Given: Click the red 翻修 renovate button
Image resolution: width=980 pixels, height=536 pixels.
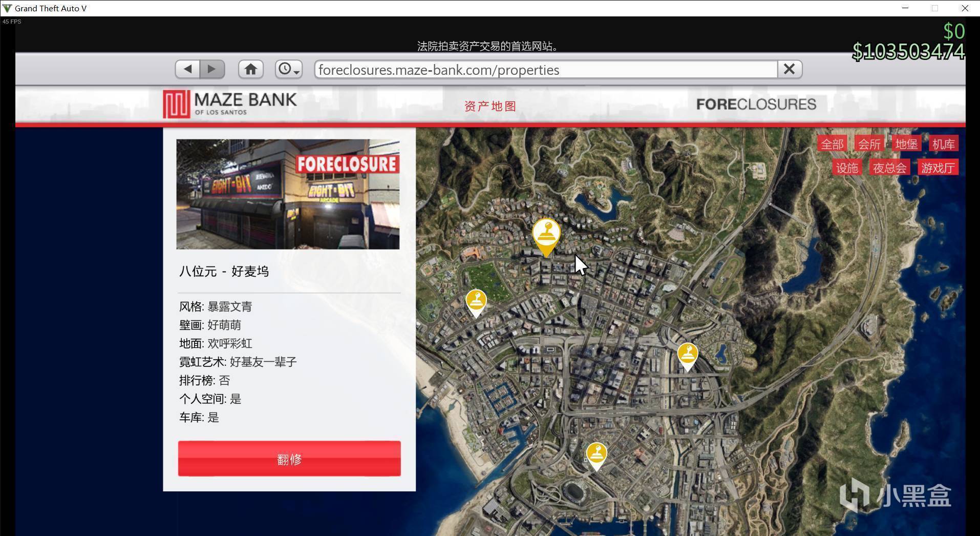Looking at the screenshot, I should (x=289, y=459).
